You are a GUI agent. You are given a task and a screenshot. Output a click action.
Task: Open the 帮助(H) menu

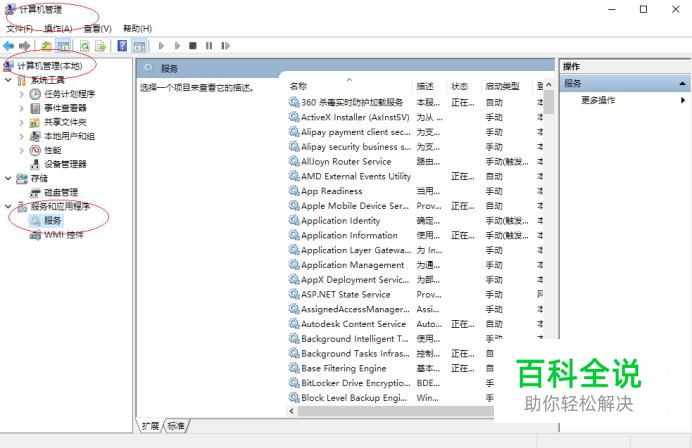[137, 29]
